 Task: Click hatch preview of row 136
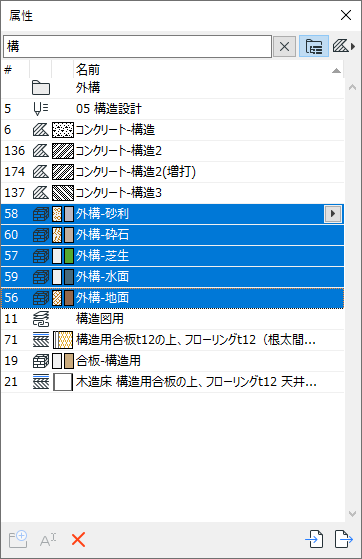(x=63, y=151)
